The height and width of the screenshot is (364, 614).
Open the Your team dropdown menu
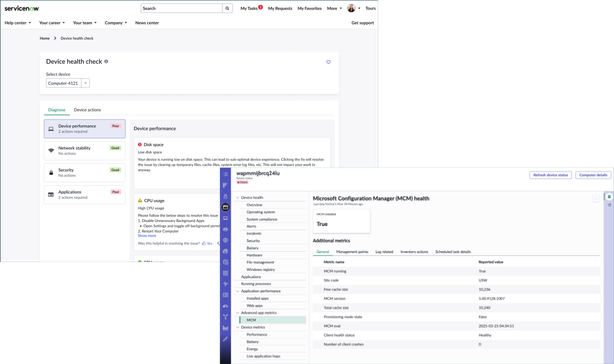pos(85,23)
